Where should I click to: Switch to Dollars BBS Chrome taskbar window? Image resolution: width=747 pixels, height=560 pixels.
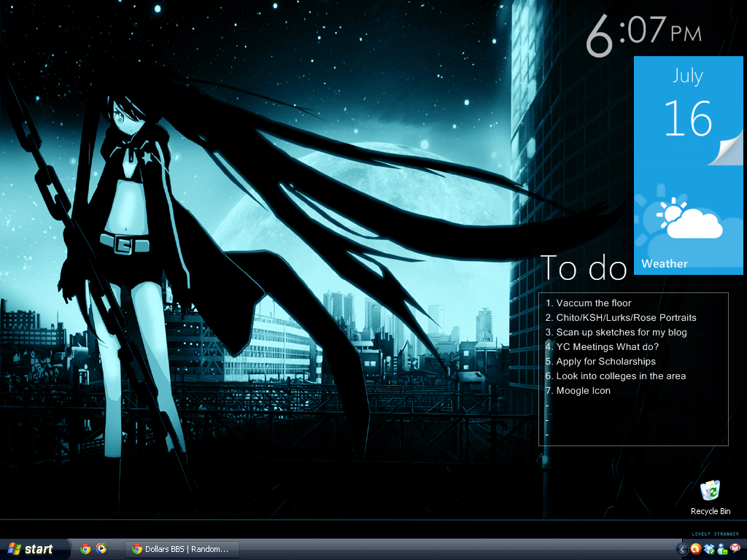tap(182, 549)
